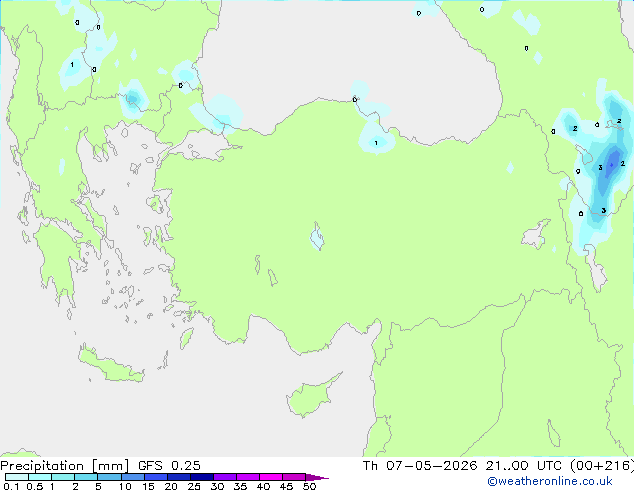Click the legend scale label '50'
This screenshot has width=634, height=490.
(x=309, y=486)
